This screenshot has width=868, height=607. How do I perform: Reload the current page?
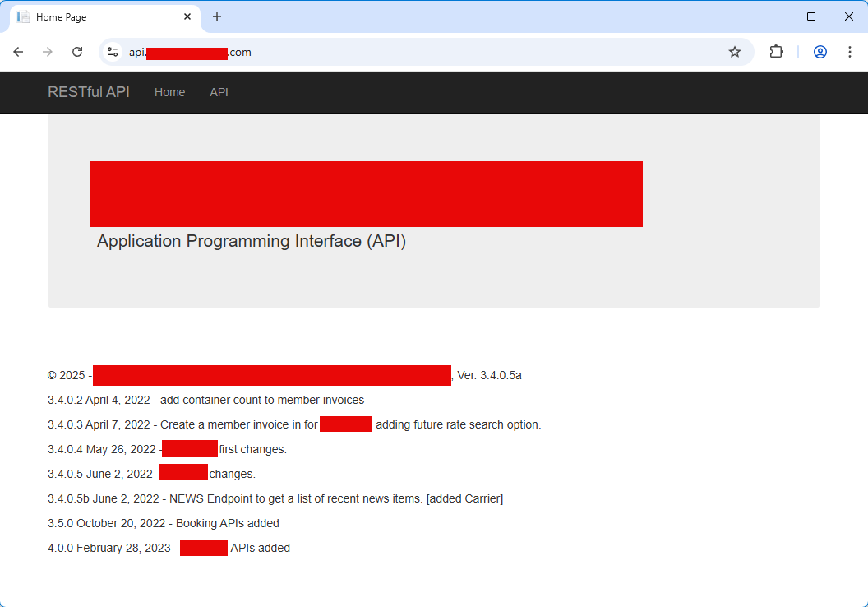coord(77,52)
